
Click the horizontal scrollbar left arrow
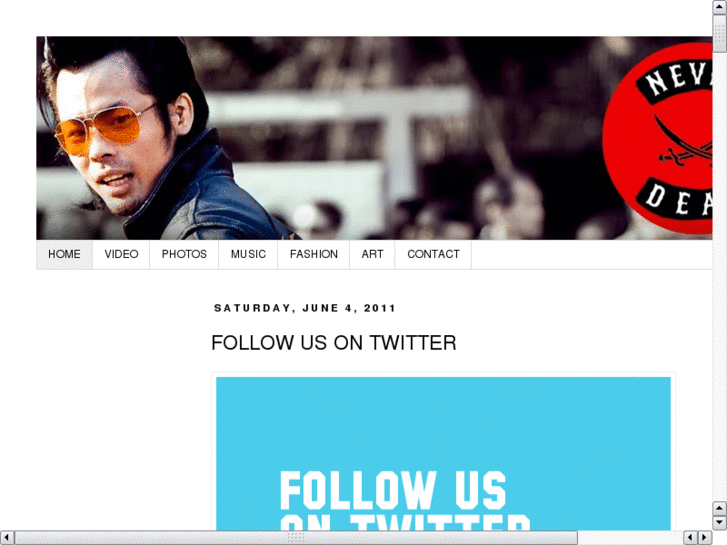[7, 538]
